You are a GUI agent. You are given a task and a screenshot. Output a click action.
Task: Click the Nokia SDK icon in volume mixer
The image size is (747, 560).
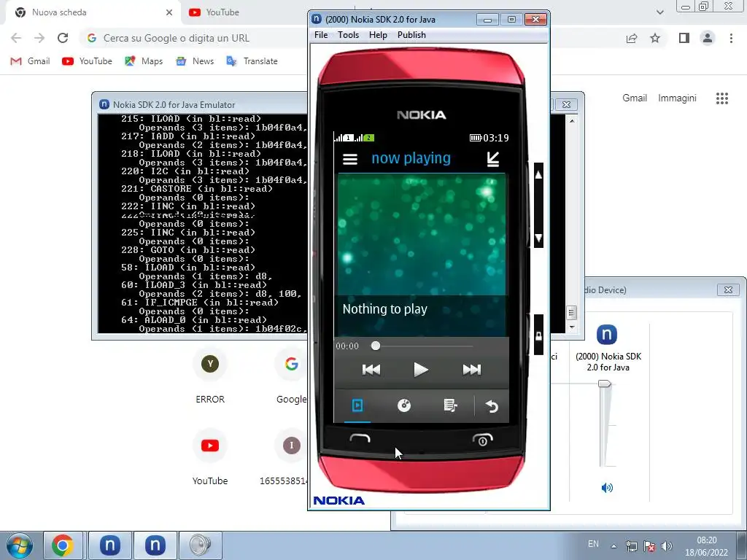[x=607, y=334]
